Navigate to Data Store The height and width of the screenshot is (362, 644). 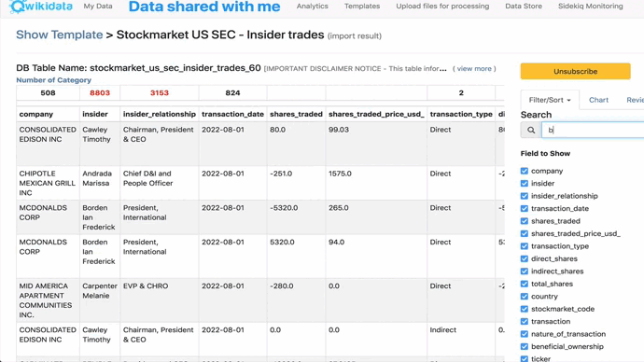coord(524,7)
